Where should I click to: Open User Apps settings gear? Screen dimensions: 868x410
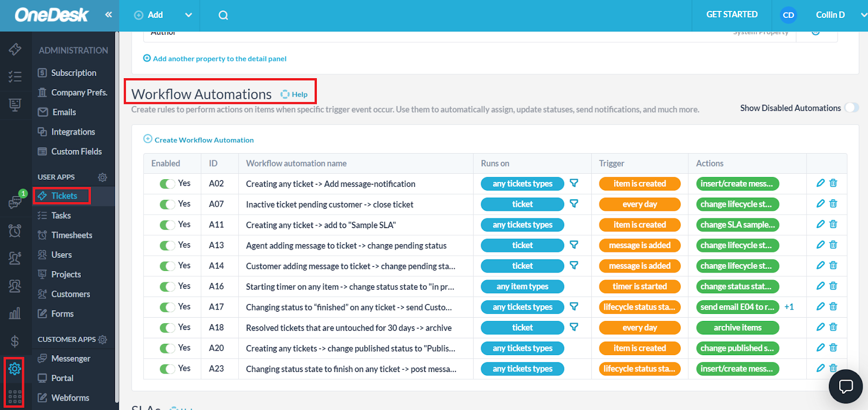pos(103,177)
